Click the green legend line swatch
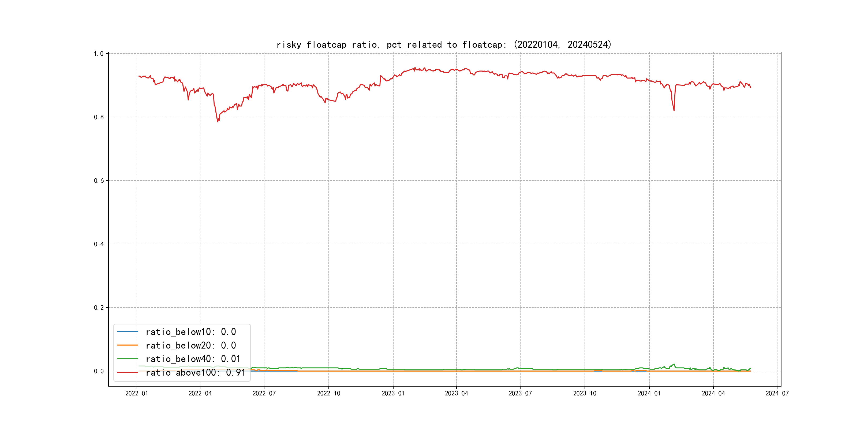 coord(127,359)
